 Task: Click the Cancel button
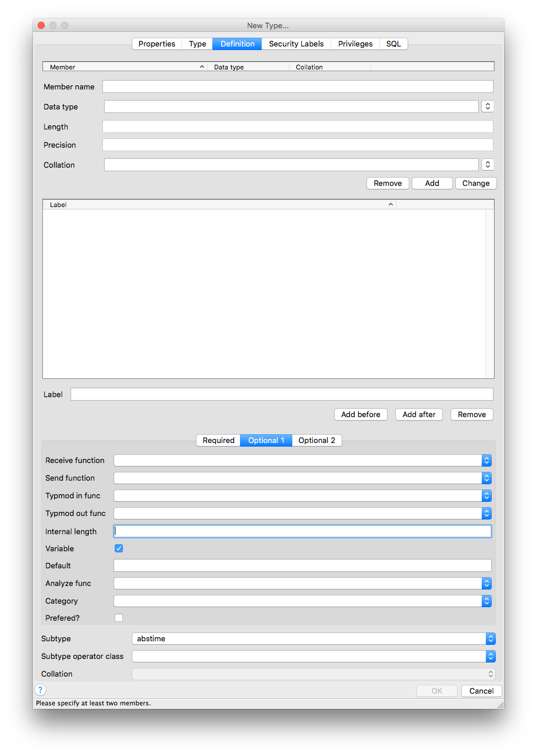coord(481,691)
